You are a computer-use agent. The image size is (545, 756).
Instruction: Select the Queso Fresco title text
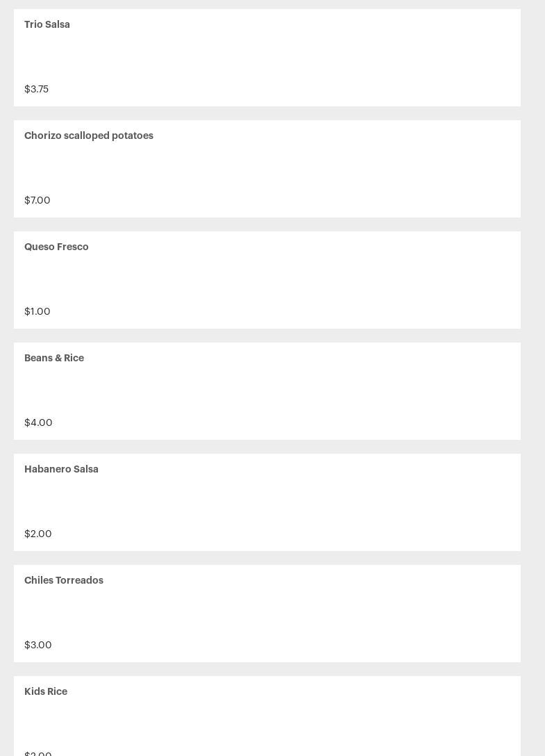coord(56,247)
